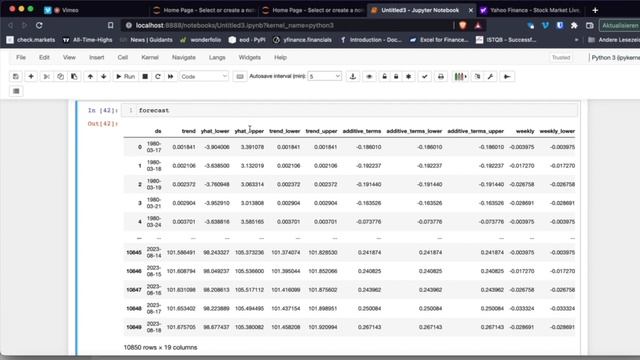The image size is (640, 360).
Task: Open the wonderfolio bookmark
Action: (x=200, y=40)
